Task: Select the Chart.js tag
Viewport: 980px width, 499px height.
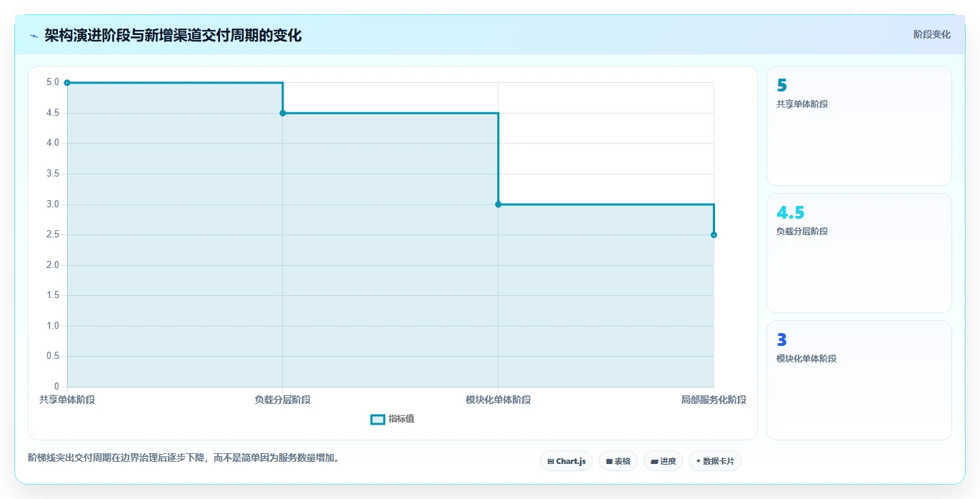Action: tap(566, 461)
